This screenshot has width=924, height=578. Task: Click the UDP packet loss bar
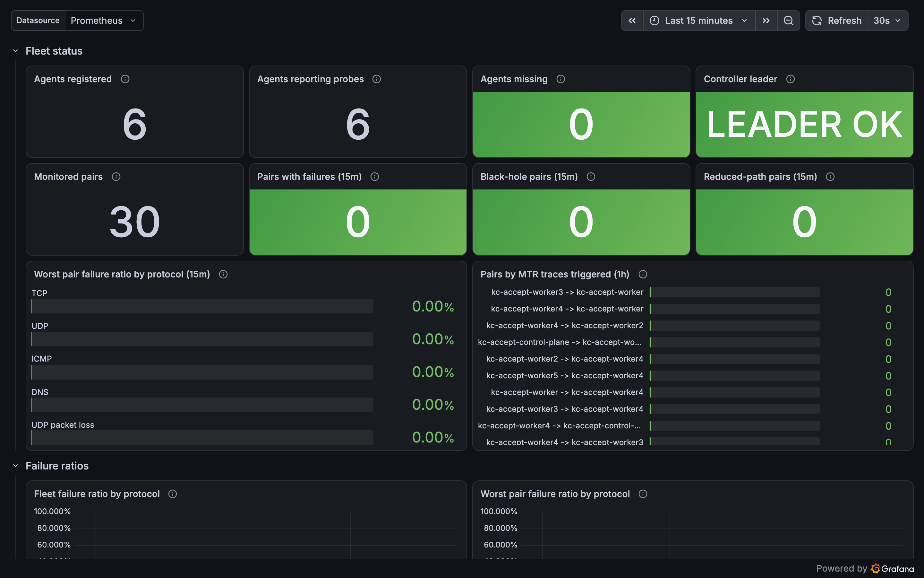(202, 438)
